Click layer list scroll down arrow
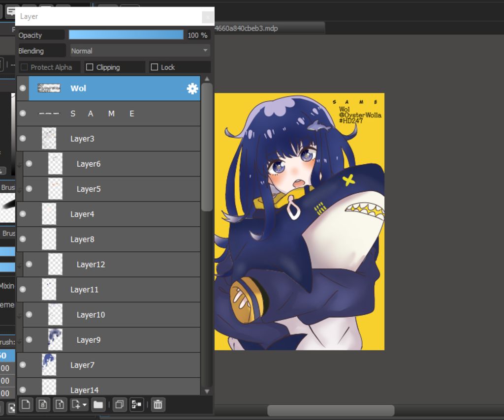The width and height of the screenshot is (504, 420). point(207,391)
